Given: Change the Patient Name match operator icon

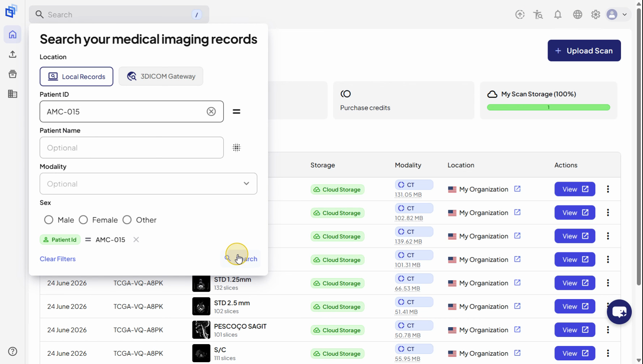Looking at the screenshot, I should (x=237, y=148).
